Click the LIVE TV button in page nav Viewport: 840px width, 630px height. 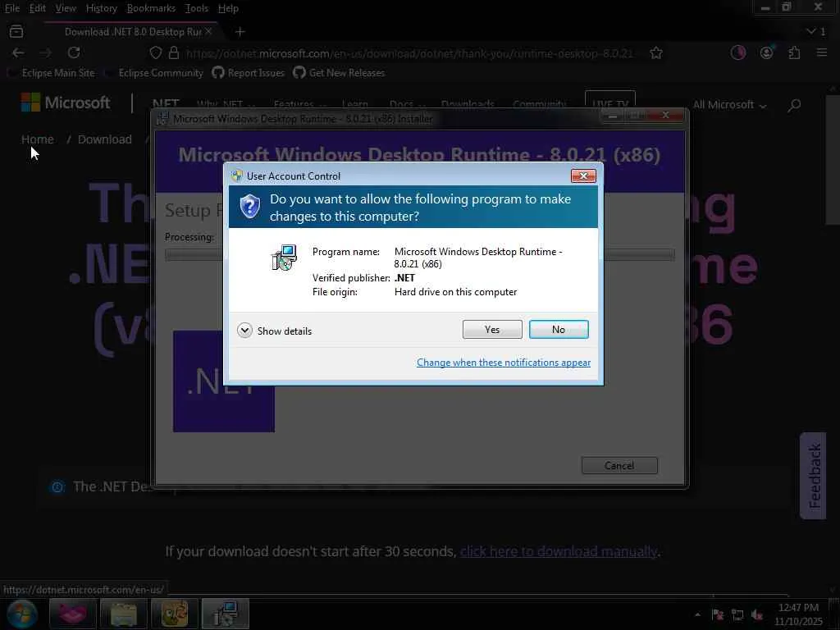click(x=610, y=103)
